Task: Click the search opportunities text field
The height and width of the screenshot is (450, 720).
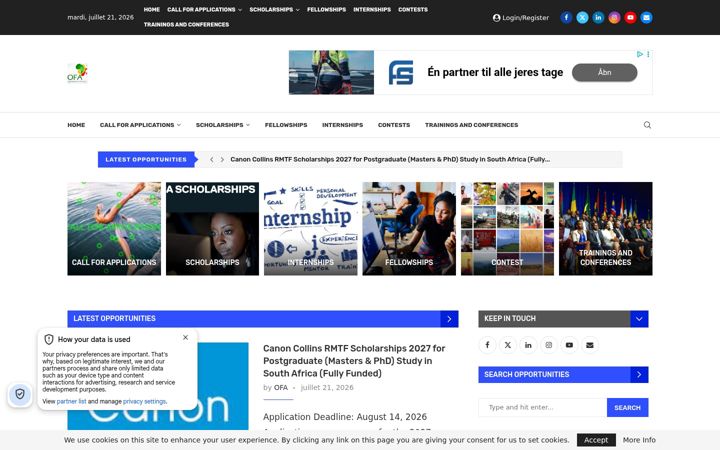Action: coord(543,407)
